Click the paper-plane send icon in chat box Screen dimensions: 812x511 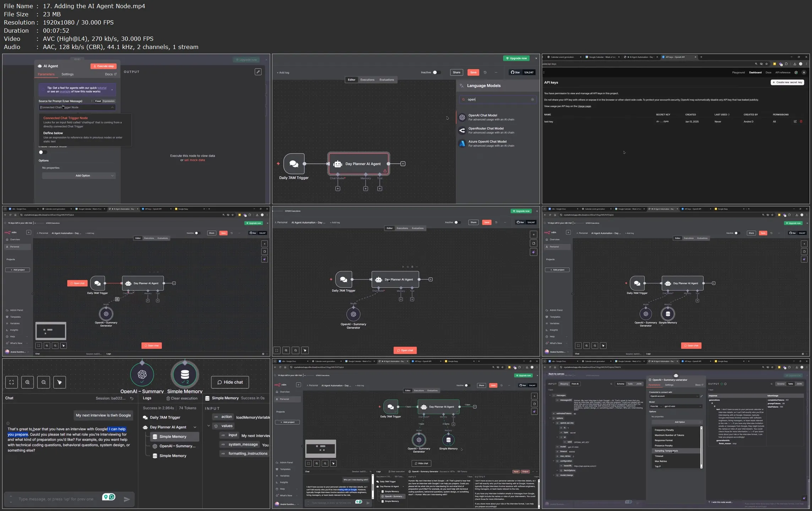(x=127, y=499)
